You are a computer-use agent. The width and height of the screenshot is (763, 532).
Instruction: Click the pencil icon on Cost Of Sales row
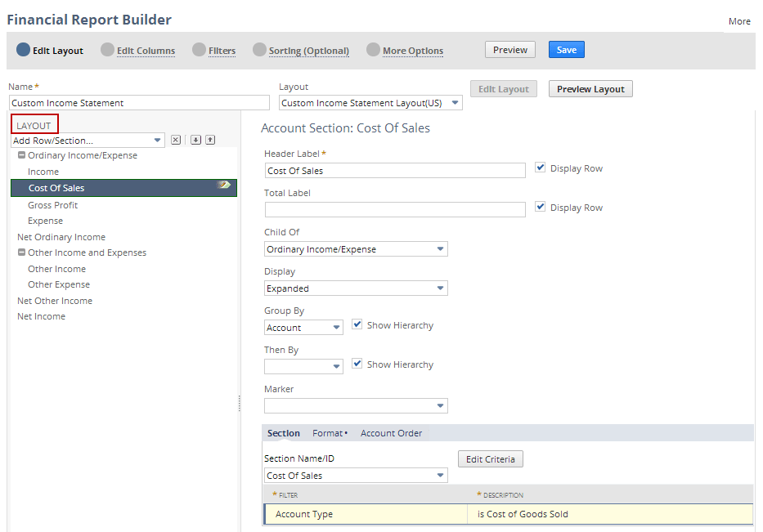[223, 186]
